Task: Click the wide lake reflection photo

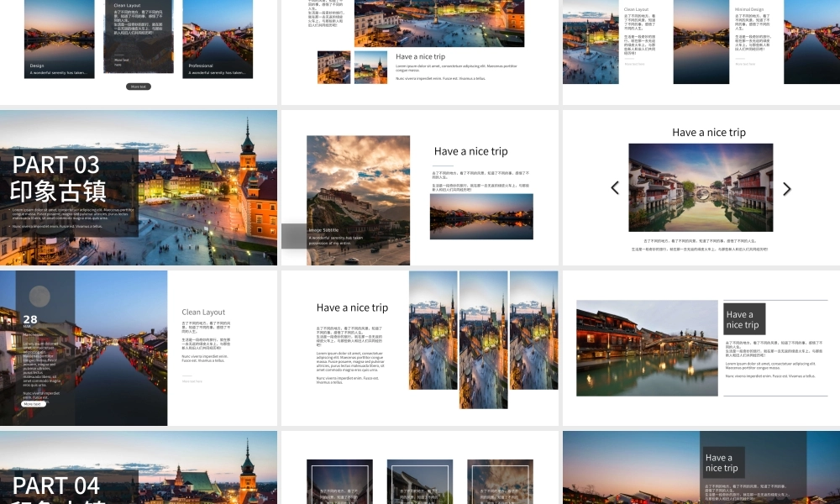Action: 481,217
